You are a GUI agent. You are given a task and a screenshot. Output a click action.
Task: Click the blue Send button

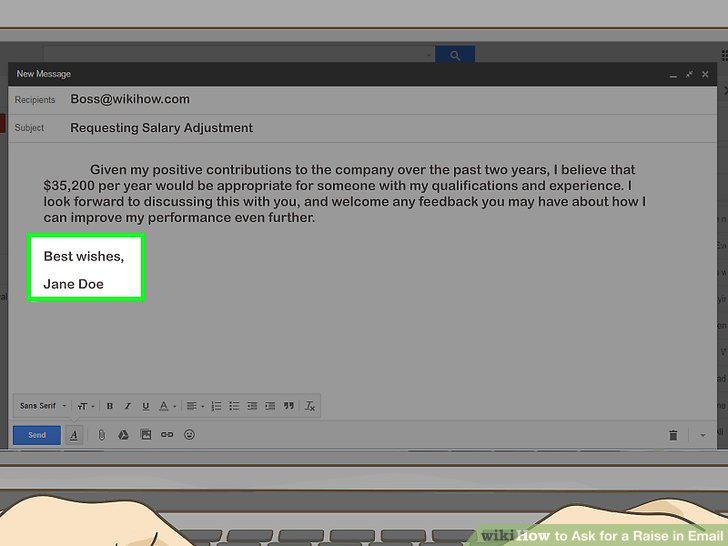pyautogui.click(x=37, y=435)
